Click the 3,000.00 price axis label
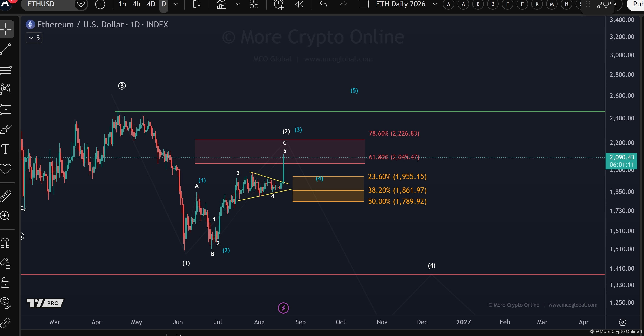This screenshot has height=336, width=644. pos(622,55)
